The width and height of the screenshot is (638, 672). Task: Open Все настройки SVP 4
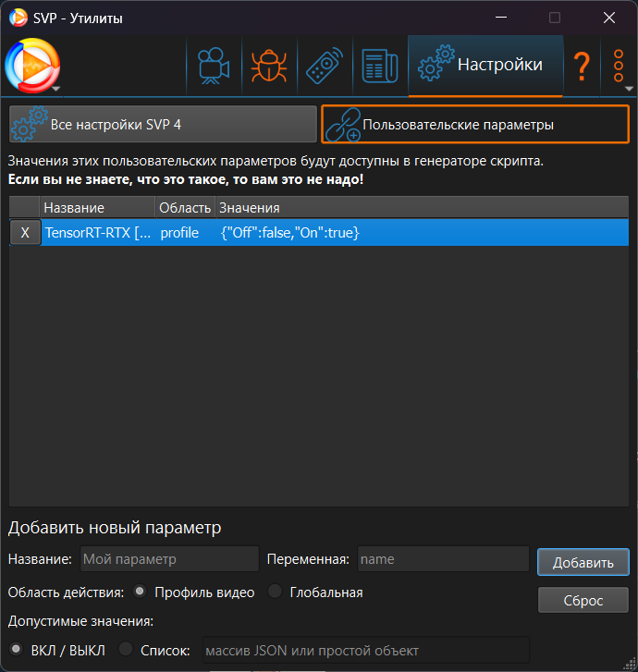(163, 124)
